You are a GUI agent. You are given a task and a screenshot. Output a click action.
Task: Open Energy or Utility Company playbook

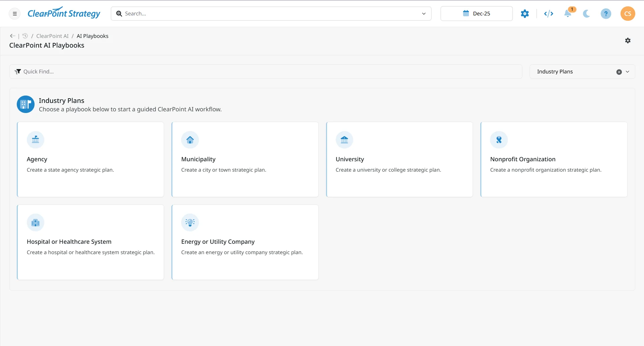click(x=245, y=242)
